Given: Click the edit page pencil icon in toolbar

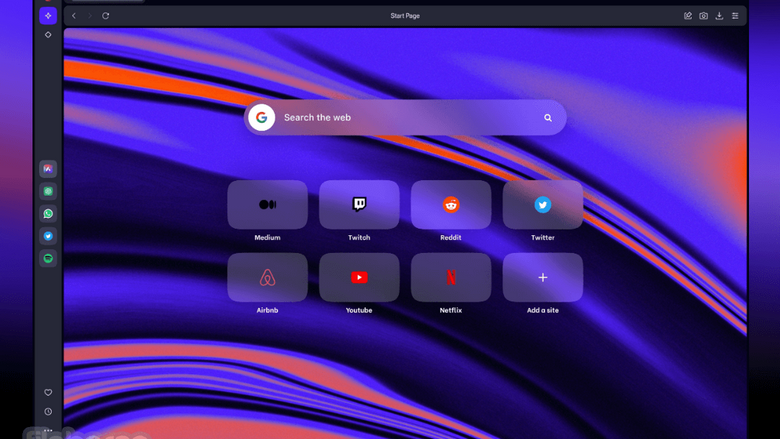Looking at the screenshot, I should point(688,16).
